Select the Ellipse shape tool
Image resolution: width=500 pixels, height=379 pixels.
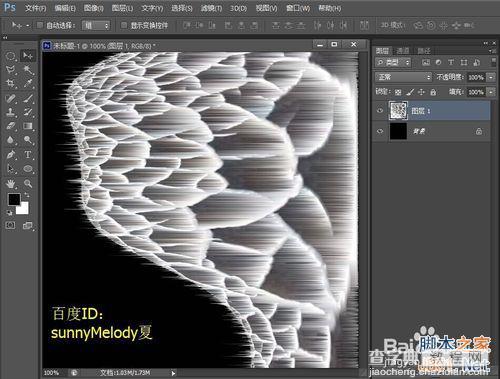(28, 169)
